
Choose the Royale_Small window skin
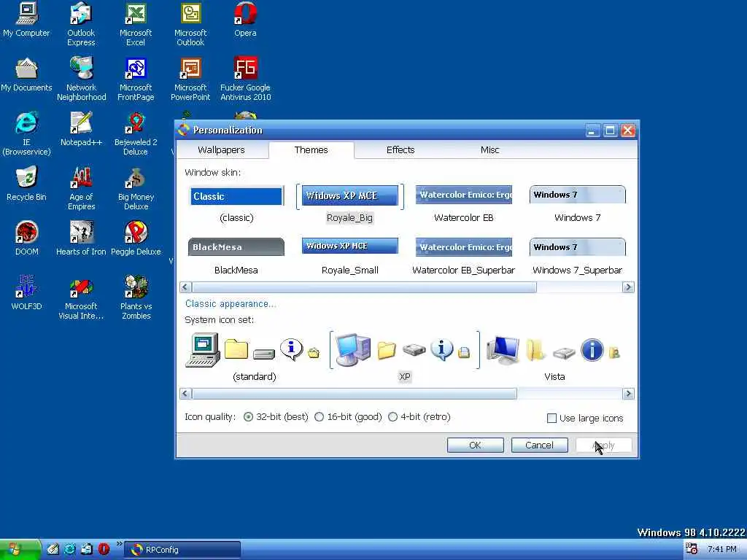(x=349, y=257)
